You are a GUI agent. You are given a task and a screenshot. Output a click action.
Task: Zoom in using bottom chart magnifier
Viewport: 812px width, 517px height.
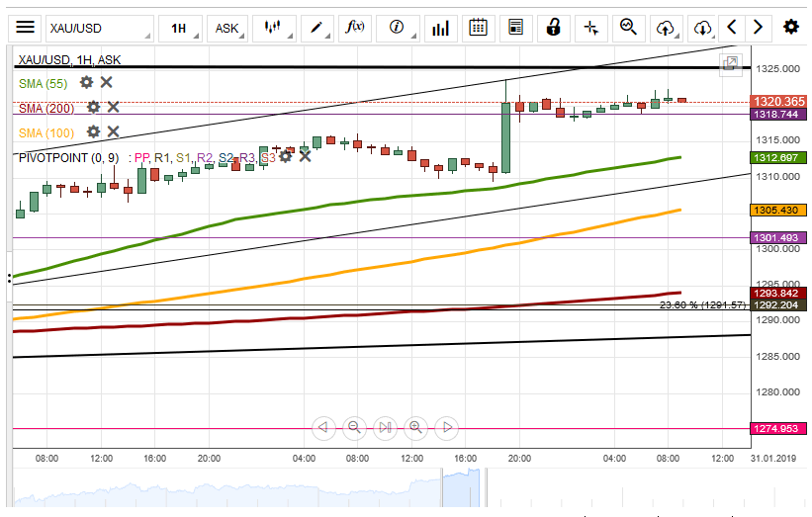(415, 428)
